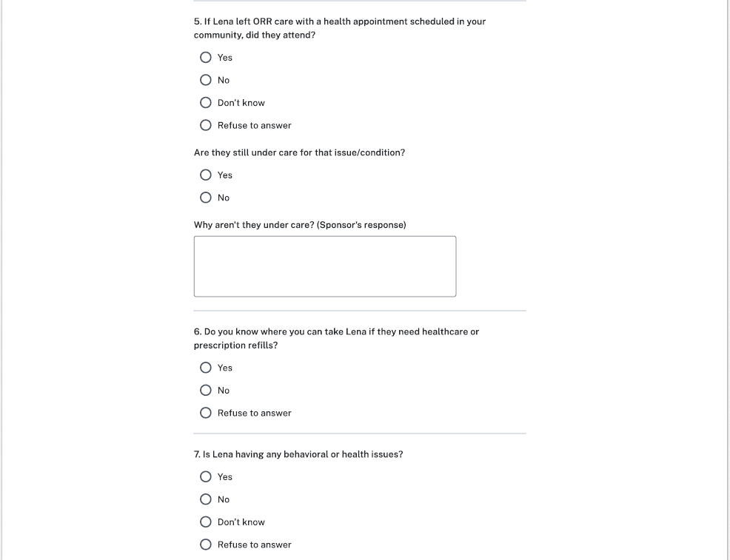Select Yes for question 7 health issues

pyautogui.click(x=206, y=477)
